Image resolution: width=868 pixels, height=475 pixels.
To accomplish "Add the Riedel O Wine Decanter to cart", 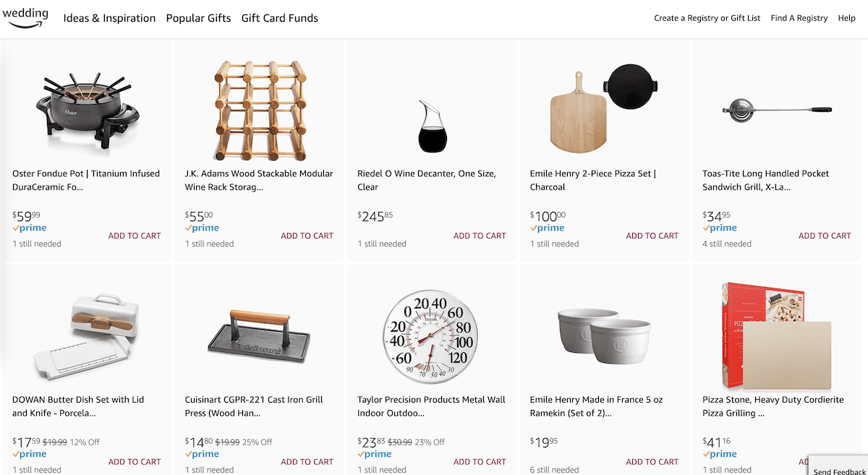I will point(480,236).
